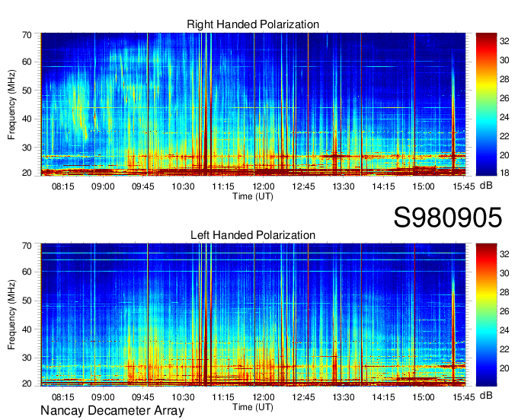
Task: Click "09:00" time tick under the upper plot
Action: (103, 186)
